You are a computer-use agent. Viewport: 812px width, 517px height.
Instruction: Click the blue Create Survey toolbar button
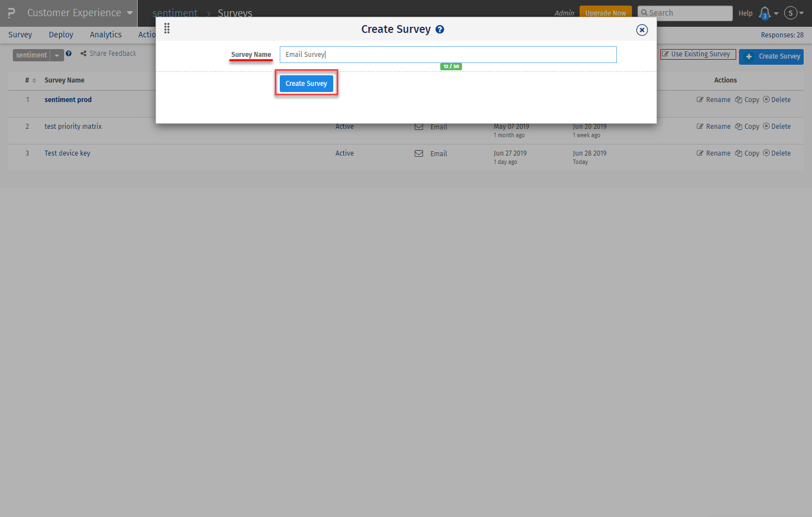(771, 56)
